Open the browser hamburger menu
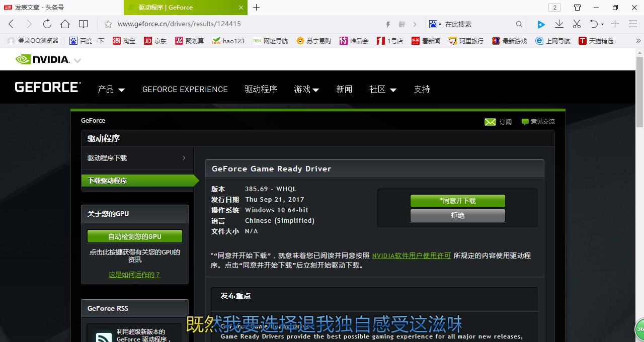Image resolution: width=644 pixels, height=342 pixels. (633, 24)
